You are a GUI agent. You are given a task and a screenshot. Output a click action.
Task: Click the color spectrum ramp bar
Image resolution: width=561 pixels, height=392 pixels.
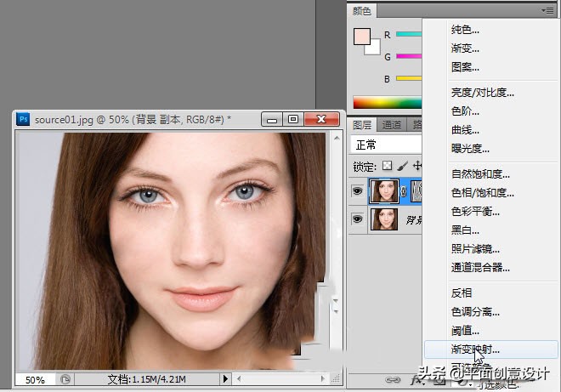pos(388,100)
